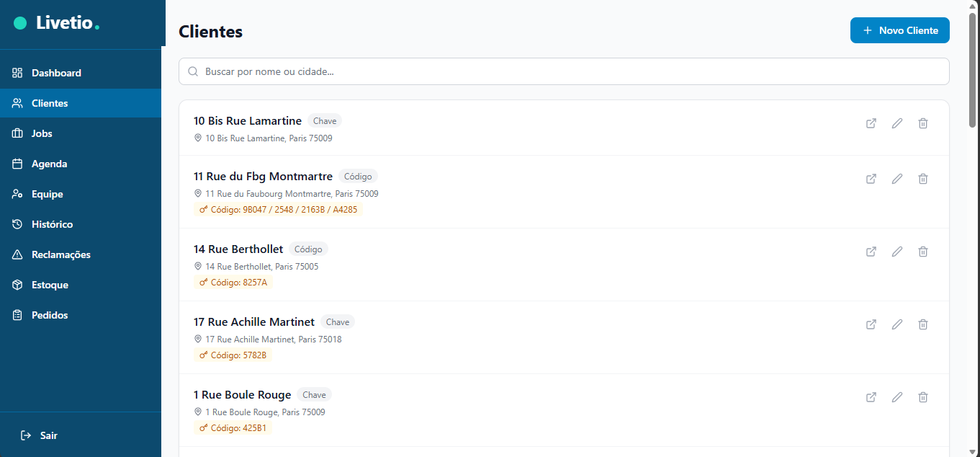Click the Código: 5782B tag
Viewport: 980px width, 457px height.
pyautogui.click(x=233, y=355)
